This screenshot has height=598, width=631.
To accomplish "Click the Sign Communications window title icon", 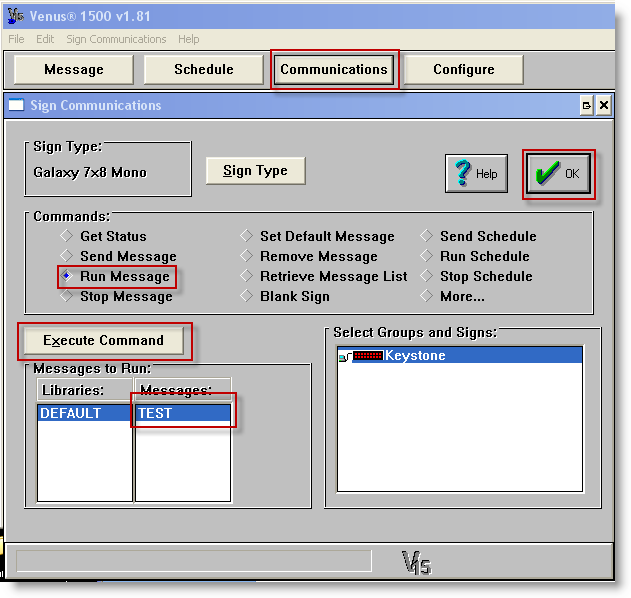I will tap(16, 105).
